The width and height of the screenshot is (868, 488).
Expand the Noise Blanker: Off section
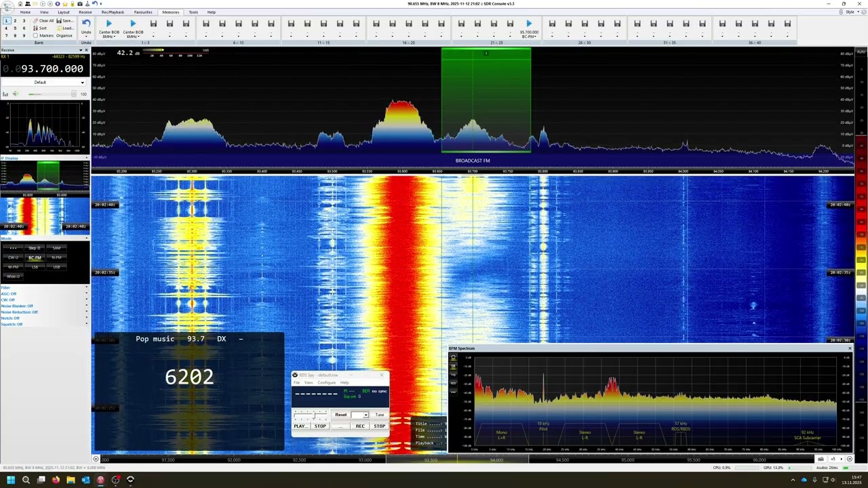click(44, 306)
